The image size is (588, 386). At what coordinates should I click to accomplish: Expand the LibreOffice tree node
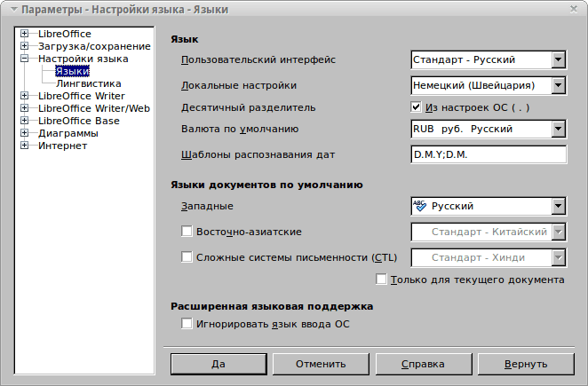(24, 34)
